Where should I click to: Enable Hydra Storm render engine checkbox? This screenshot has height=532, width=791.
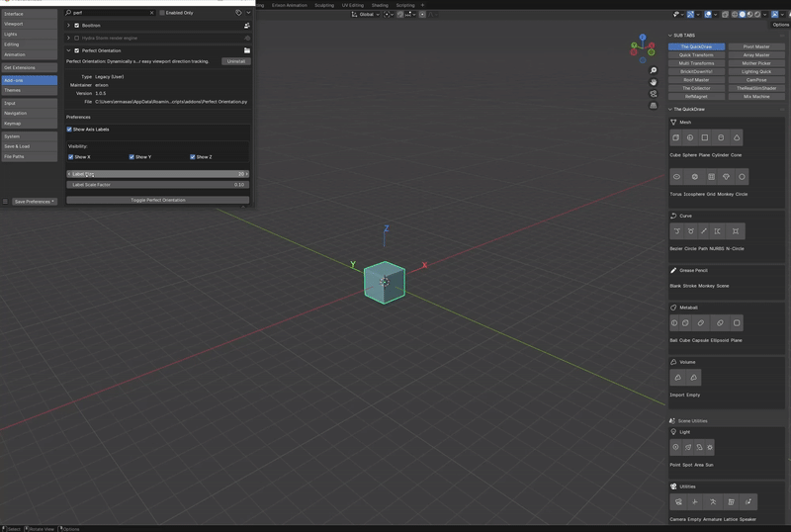[77, 38]
